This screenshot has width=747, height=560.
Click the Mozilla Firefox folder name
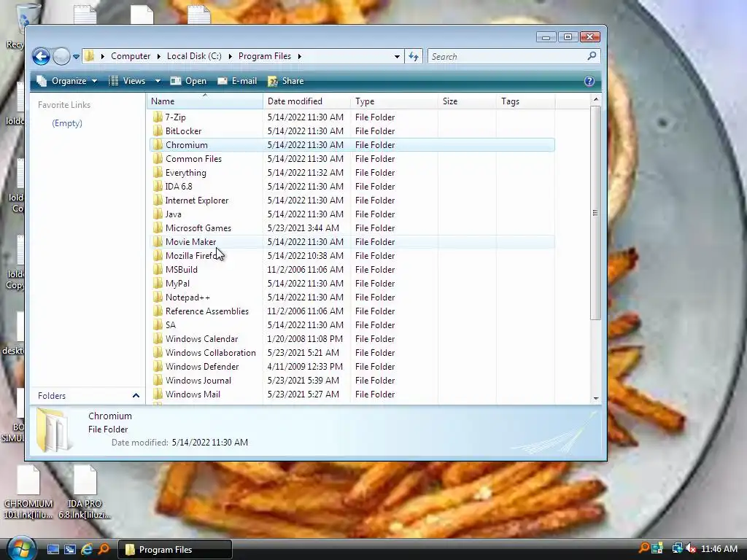193,256
